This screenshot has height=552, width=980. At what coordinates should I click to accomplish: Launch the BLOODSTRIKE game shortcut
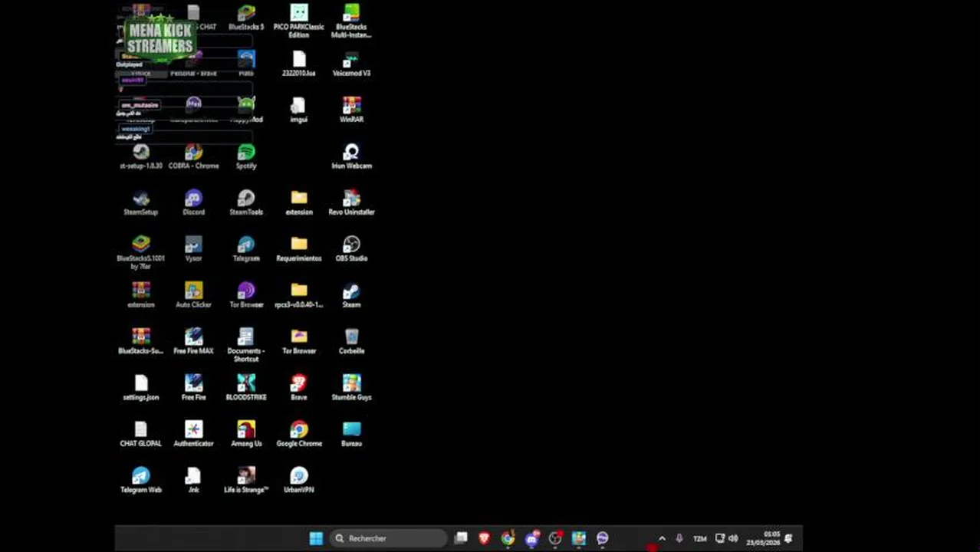(246, 388)
